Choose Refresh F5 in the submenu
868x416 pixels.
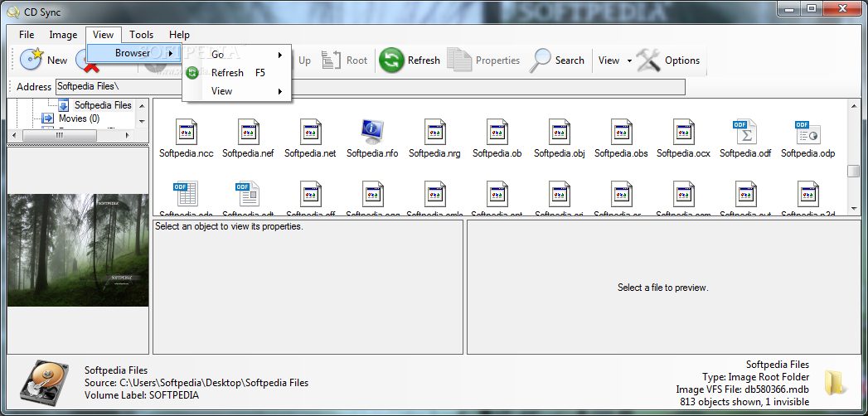click(x=237, y=72)
